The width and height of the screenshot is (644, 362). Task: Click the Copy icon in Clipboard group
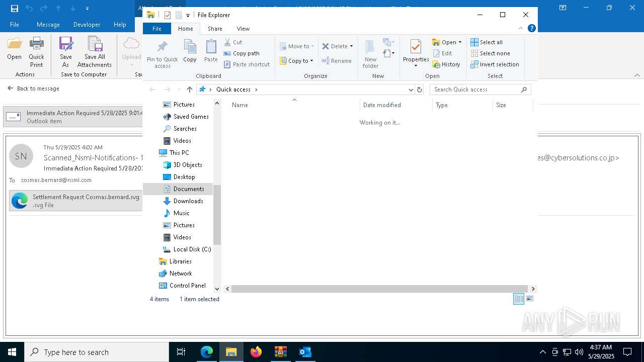[x=190, y=51]
